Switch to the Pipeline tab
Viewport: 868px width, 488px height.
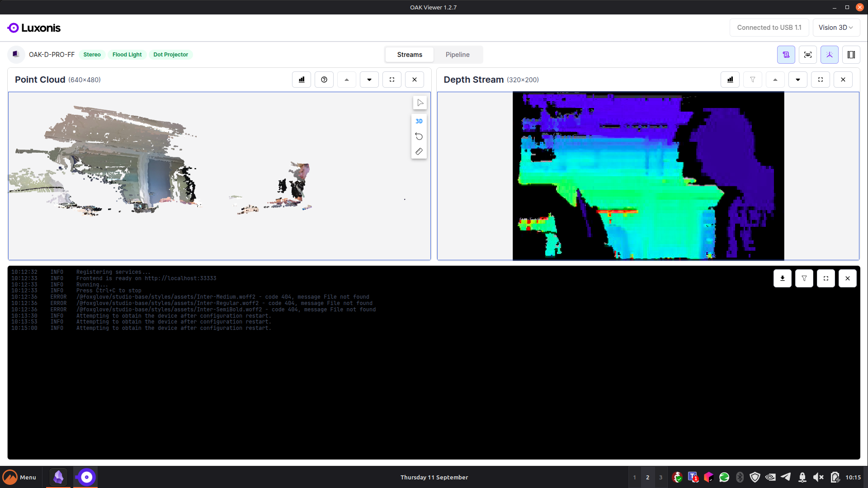click(458, 55)
